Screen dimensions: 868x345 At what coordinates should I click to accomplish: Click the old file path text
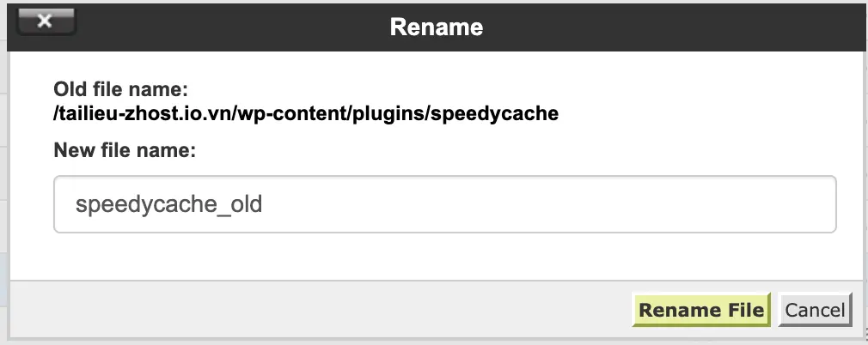306,112
